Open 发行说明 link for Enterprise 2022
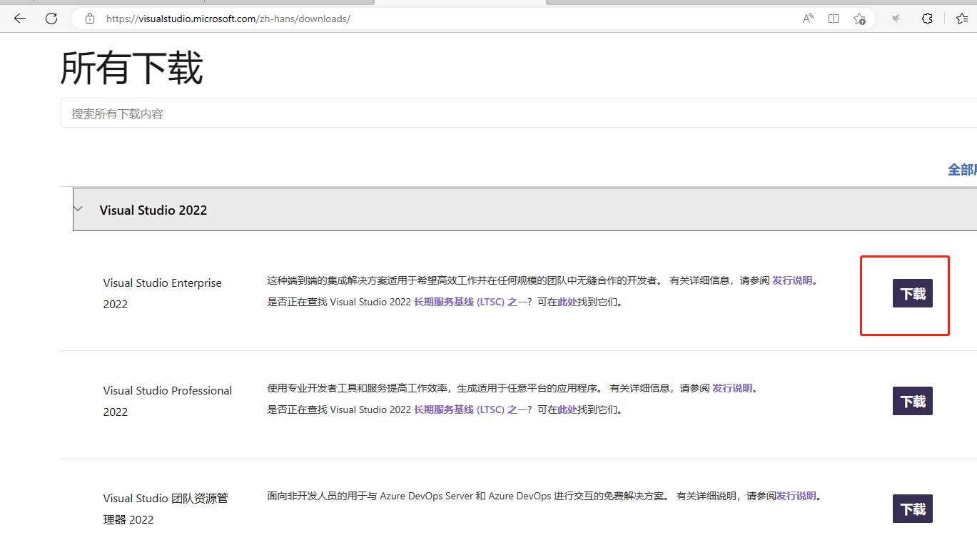Screen dimensions: 977x560 tap(792, 280)
